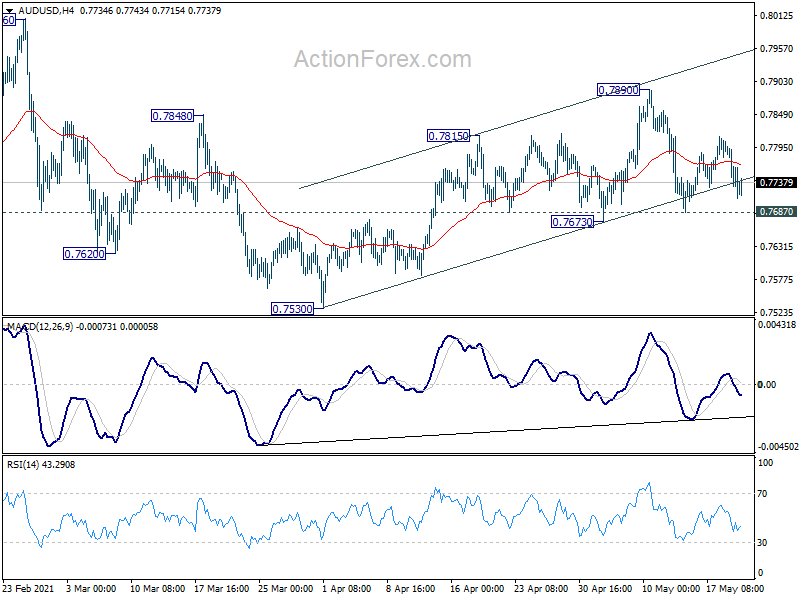Viewport: 800px width, 600px height.
Task: Click the 8 Apr 16:00 time label
Action: (x=411, y=588)
